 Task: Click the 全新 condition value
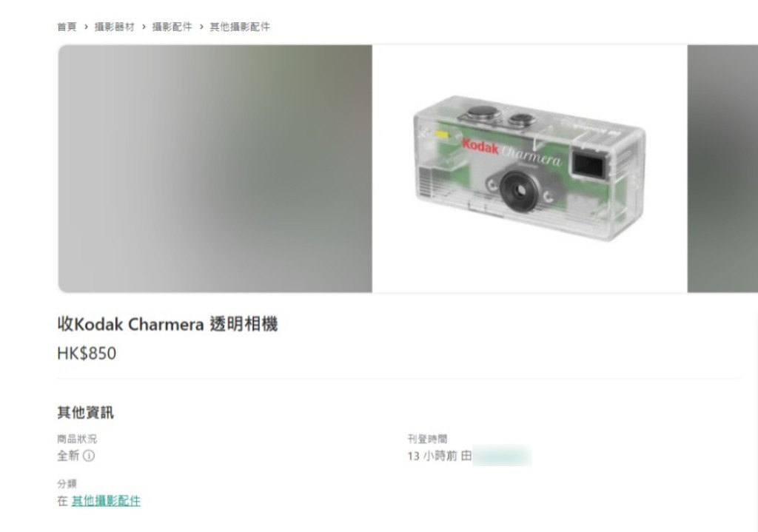point(68,456)
